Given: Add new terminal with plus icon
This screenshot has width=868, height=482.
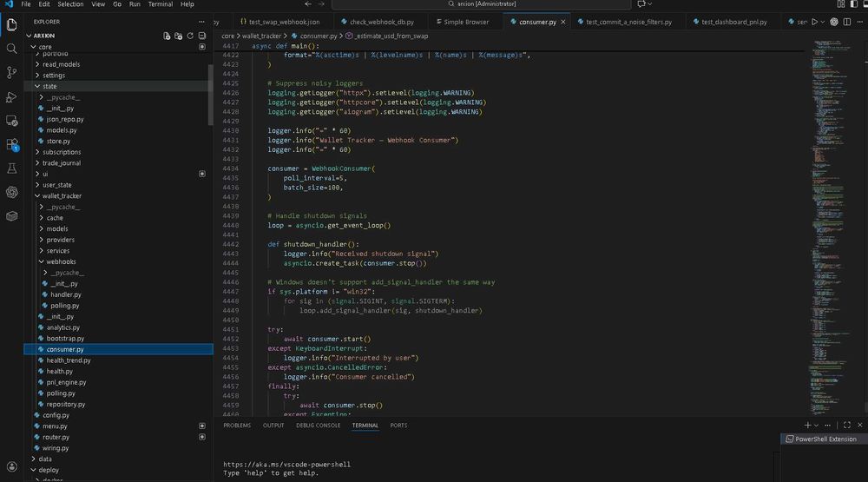Looking at the screenshot, I should (x=807, y=425).
